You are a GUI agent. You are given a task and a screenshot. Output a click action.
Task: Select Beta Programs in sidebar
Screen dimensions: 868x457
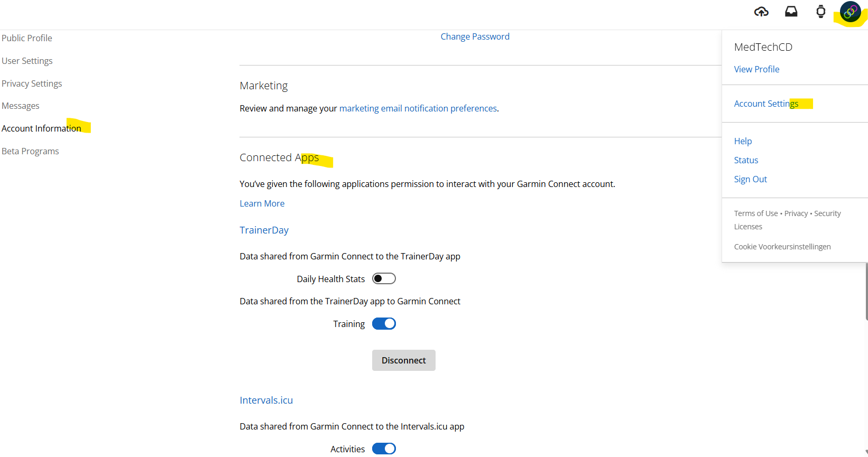(x=30, y=151)
